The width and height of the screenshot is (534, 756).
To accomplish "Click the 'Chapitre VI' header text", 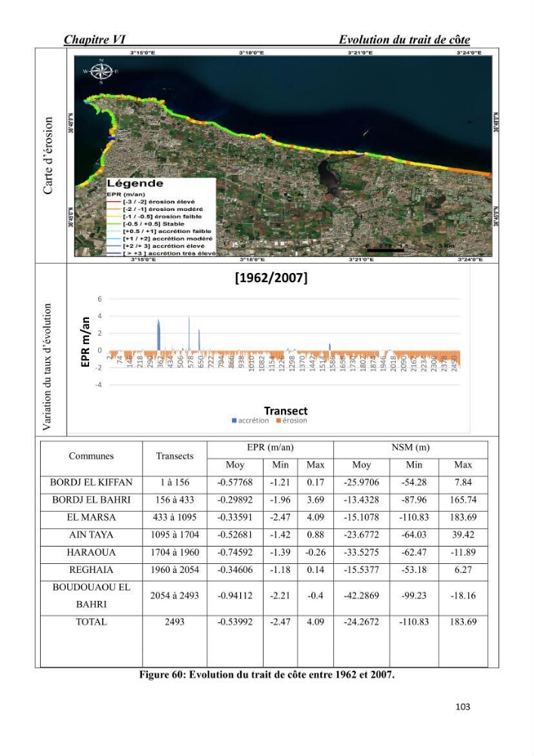I will (x=95, y=39).
